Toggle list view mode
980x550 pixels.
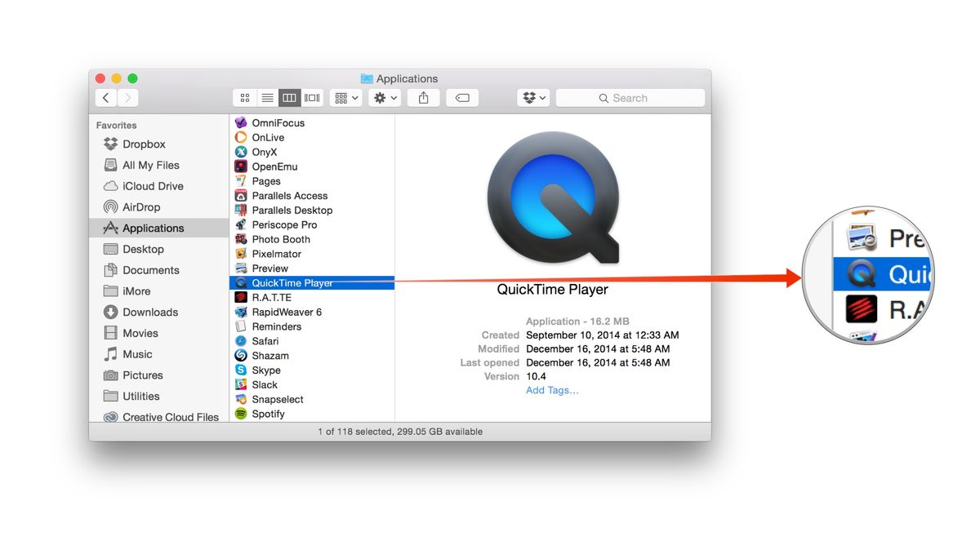tap(267, 97)
